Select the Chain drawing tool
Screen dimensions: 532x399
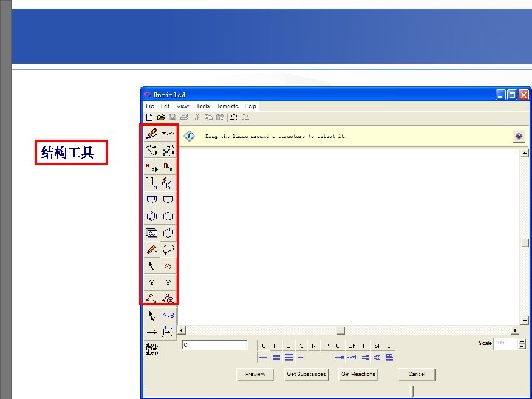tap(168, 133)
